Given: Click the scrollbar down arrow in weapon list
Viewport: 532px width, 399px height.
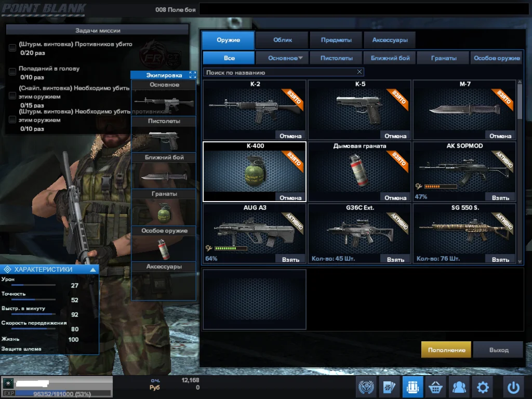Looking at the screenshot, I should click(520, 262).
